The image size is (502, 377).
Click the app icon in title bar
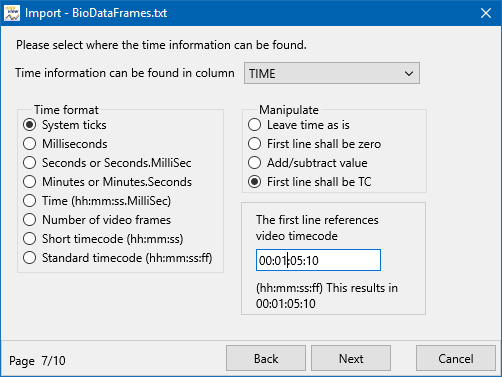click(12, 13)
